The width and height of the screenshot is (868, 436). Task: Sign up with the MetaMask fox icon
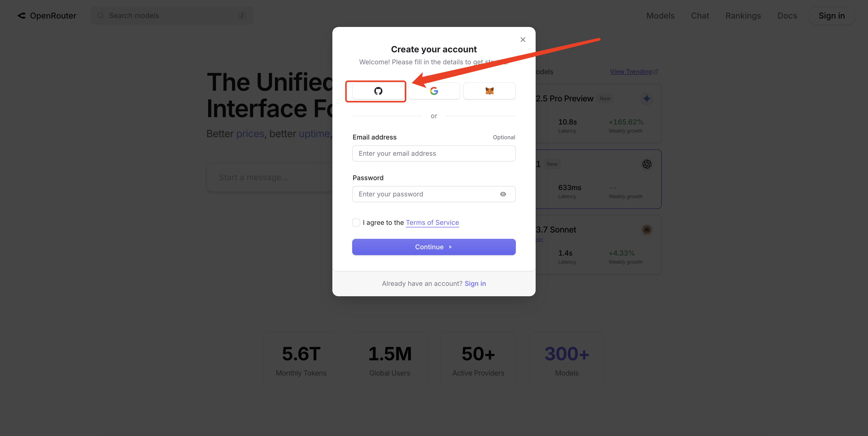pos(489,91)
